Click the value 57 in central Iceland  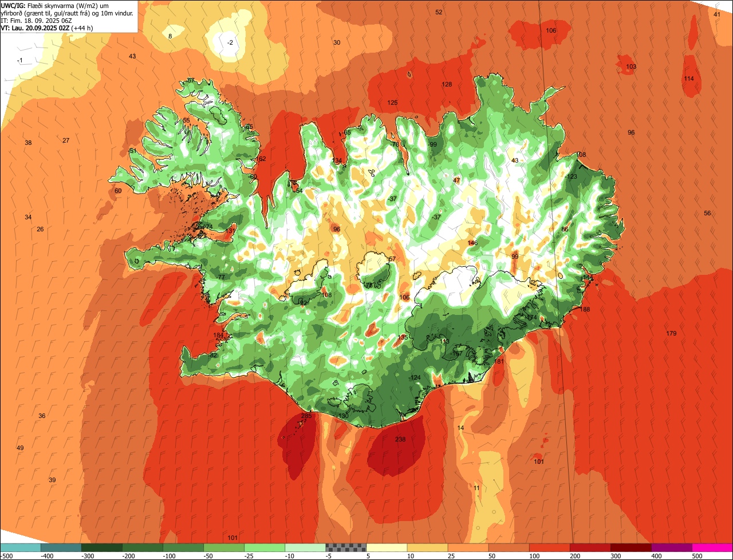coord(392,259)
